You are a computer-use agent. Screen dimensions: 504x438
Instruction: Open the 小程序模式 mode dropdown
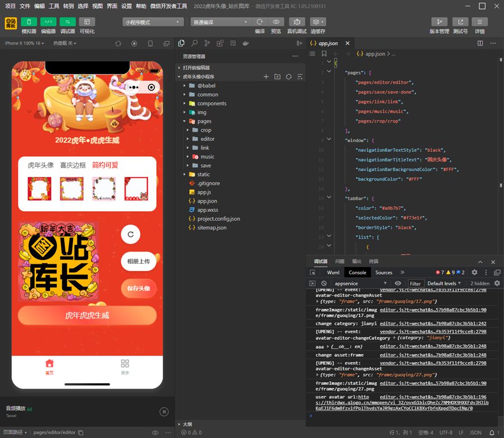(x=153, y=22)
